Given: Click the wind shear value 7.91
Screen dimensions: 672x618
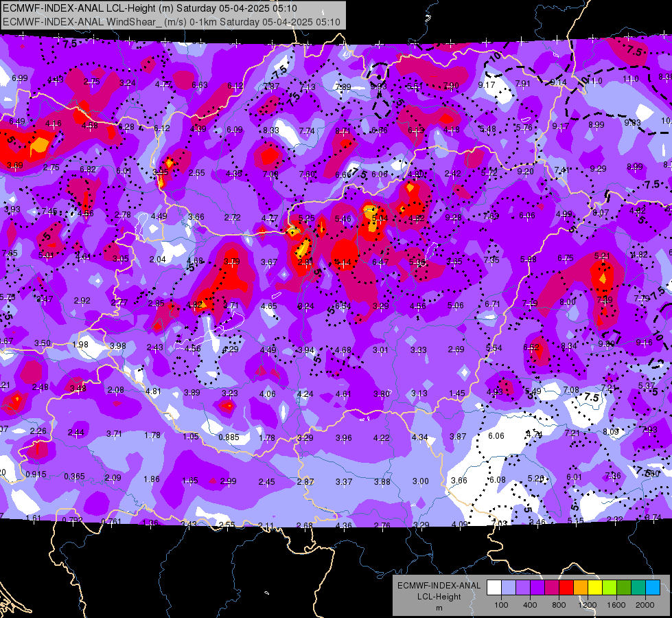Looking at the screenshot, I should pos(523,84).
